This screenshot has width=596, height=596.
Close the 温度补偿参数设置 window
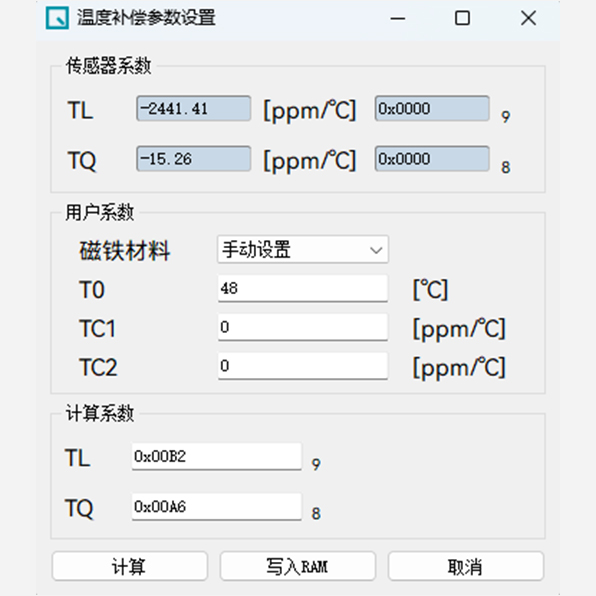(528, 18)
